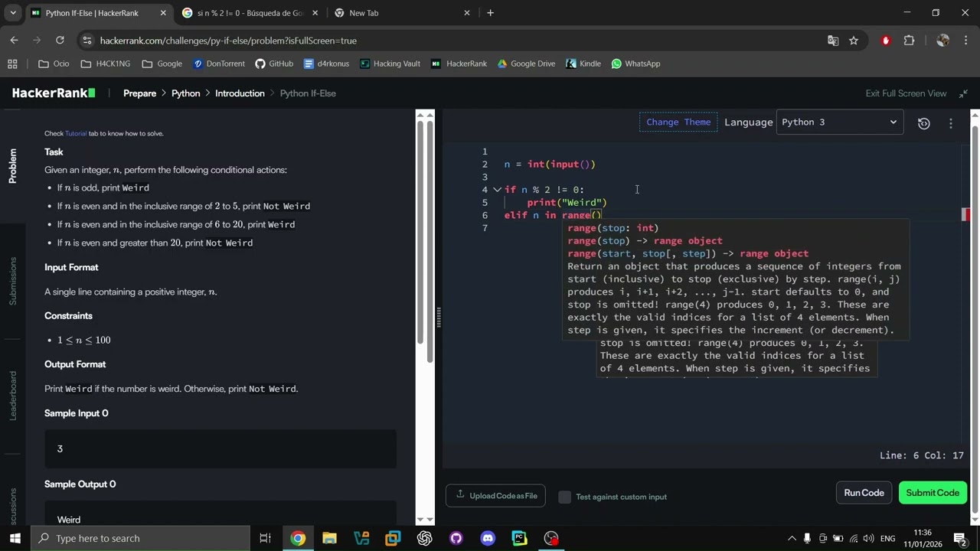The image size is (980, 551).
Task: Open Chrome from the taskbar
Action: click(x=298, y=538)
